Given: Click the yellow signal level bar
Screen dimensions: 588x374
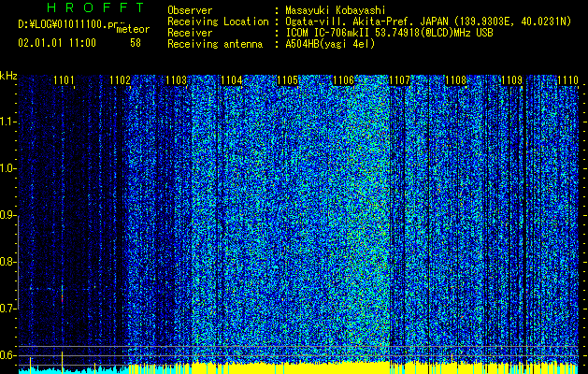Looking at the screenshot, I should tap(293, 368).
